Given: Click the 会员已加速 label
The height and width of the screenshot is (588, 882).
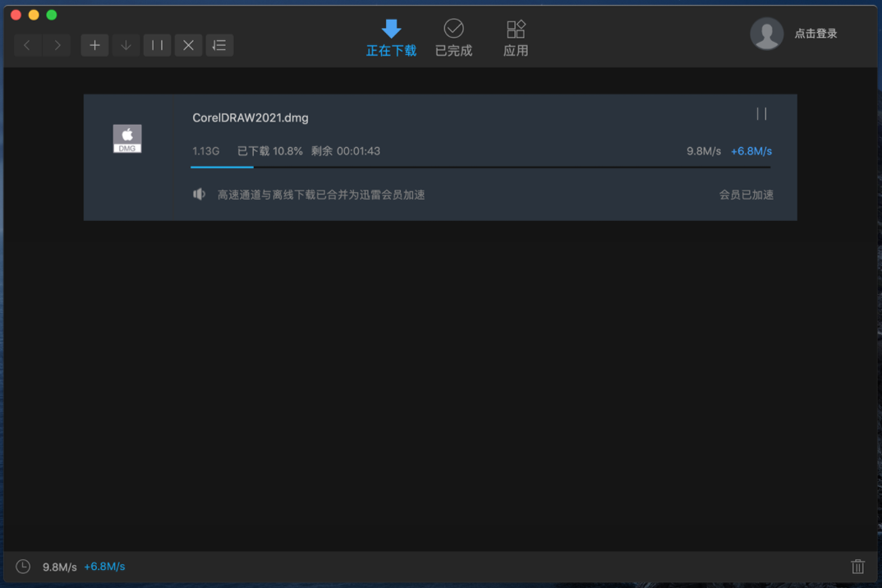Looking at the screenshot, I should [x=746, y=195].
